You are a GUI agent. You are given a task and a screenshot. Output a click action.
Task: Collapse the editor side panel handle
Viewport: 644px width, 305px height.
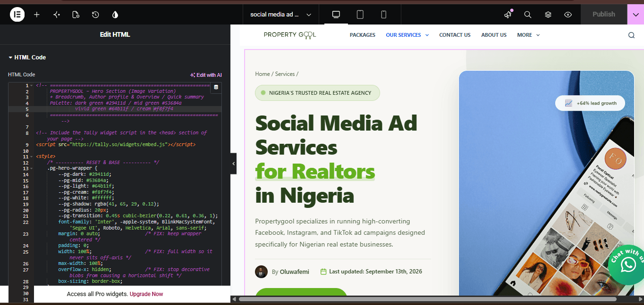(233, 164)
